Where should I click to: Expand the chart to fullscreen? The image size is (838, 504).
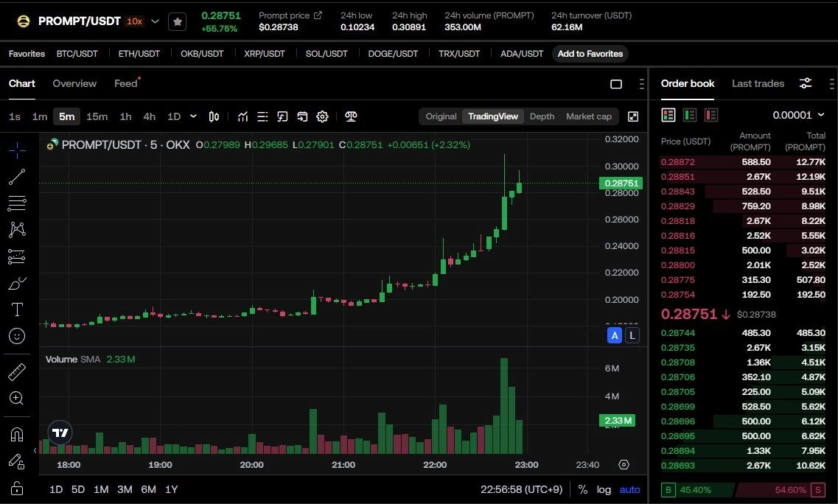pyautogui.click(x=633, y=116)
